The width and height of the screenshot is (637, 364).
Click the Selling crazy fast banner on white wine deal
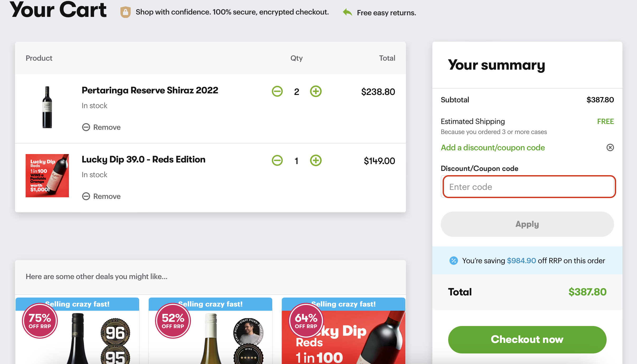[210, 304]
